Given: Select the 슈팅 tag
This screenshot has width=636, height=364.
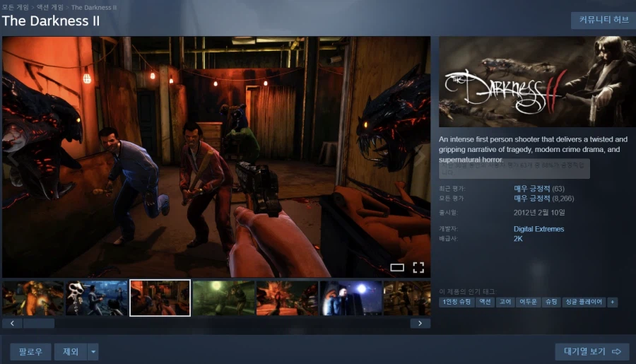Looking at the screenshot, I should pyautogui.click(x=551, y=302).
